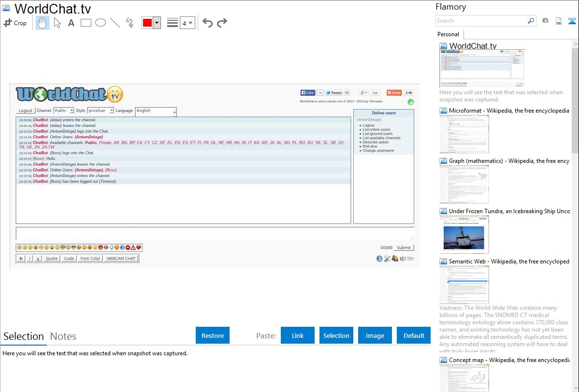Viewport: 579px width, 392px height.
Task: Open the Channel Public dropdown
Action: tap(64, 111)
